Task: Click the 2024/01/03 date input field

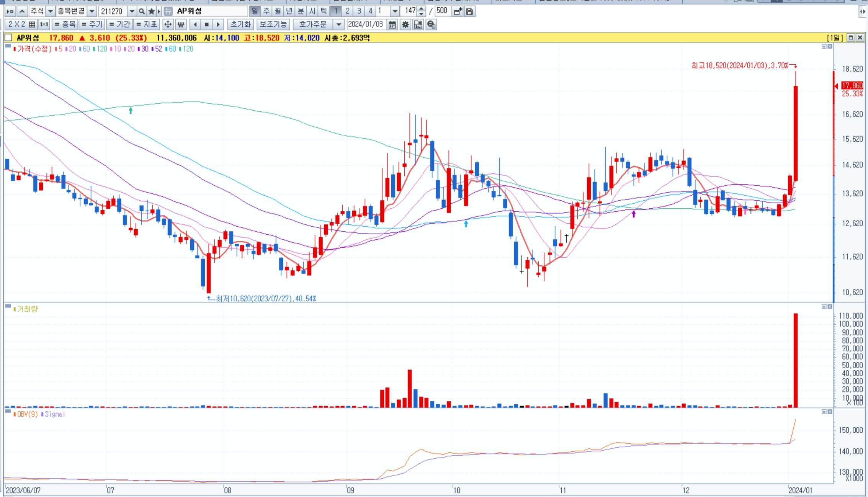Action: pyautogui.click(x=366, y=25)
